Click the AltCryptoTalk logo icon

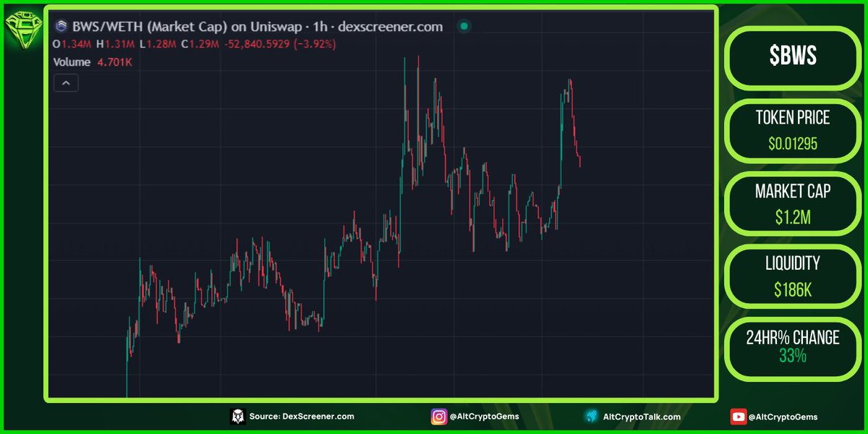pos(592,416)
